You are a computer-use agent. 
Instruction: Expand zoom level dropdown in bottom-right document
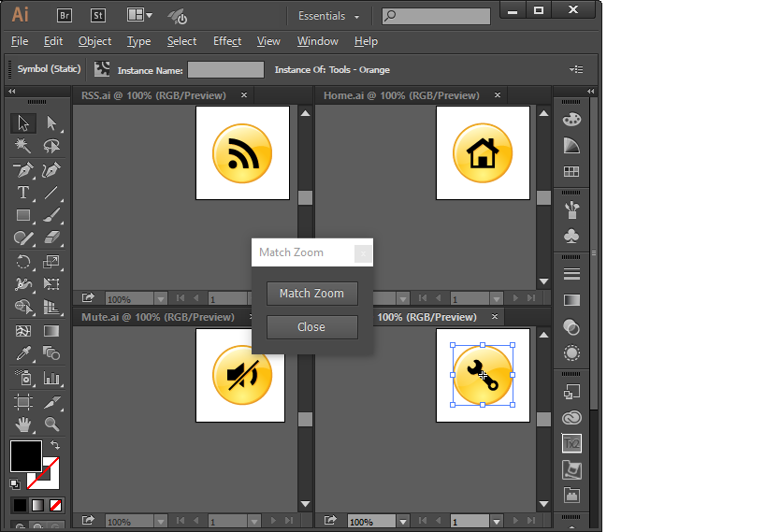[402, 522]
